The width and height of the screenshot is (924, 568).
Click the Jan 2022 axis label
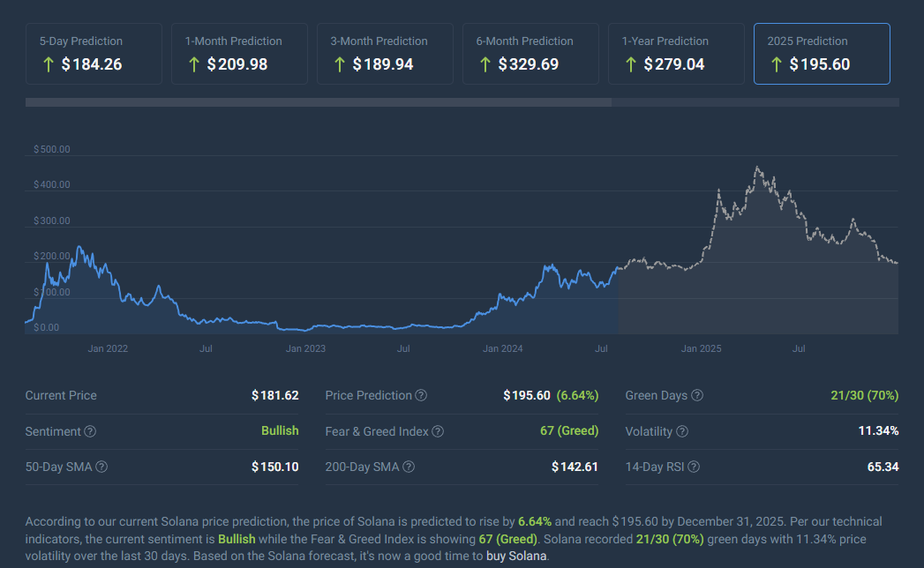[108, 348]
